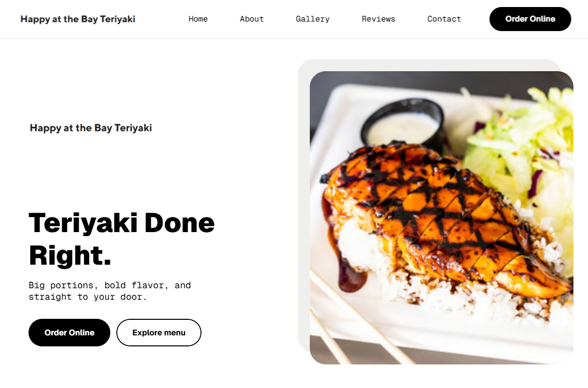Screen dimensions: 588x388
Task: Click the Teriyaki Done Right heading
Action: pos(121,239)
